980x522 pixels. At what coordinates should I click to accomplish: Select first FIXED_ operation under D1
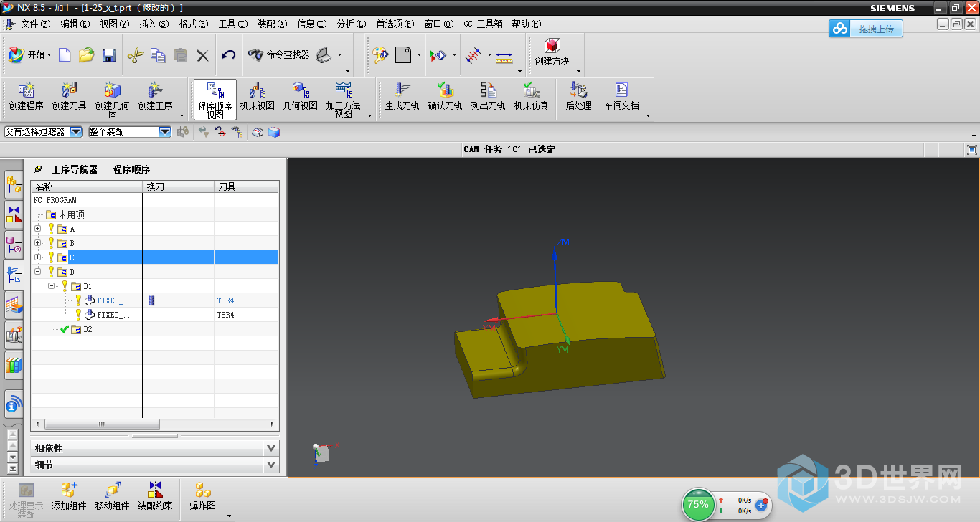point(116,300)
